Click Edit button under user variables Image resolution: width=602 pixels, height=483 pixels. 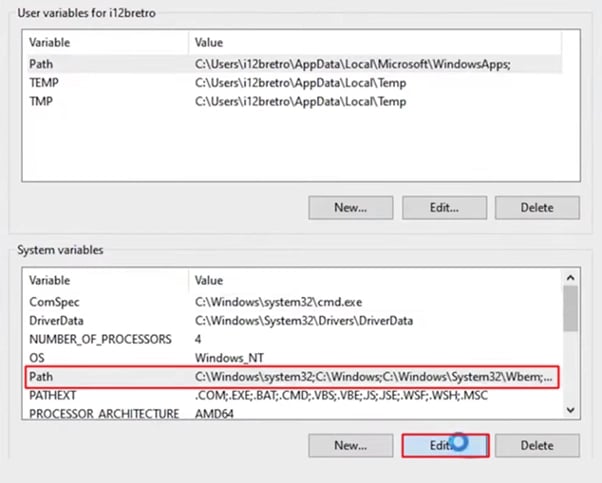(x=444, y=208)
